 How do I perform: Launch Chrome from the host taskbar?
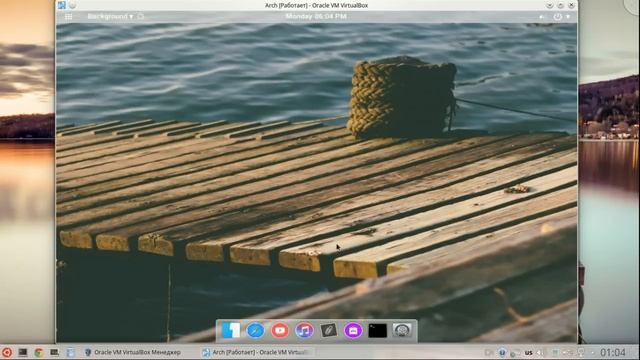[39, 352]
